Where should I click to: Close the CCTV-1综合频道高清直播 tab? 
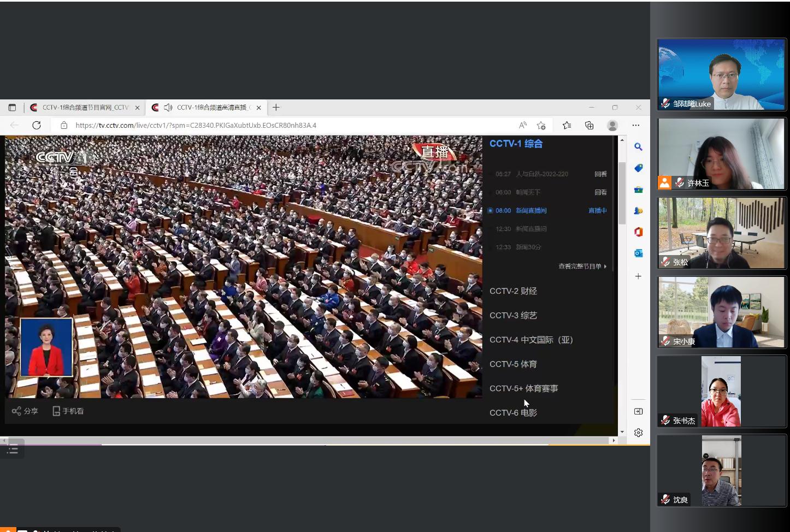(259, 108)
